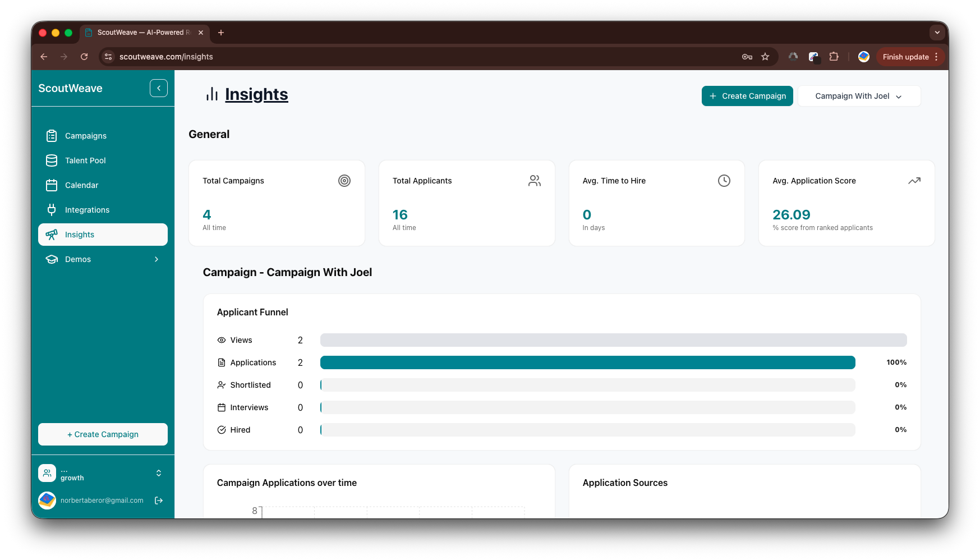
Task: Click the Insights telescope icon
Action: point(52,235)
